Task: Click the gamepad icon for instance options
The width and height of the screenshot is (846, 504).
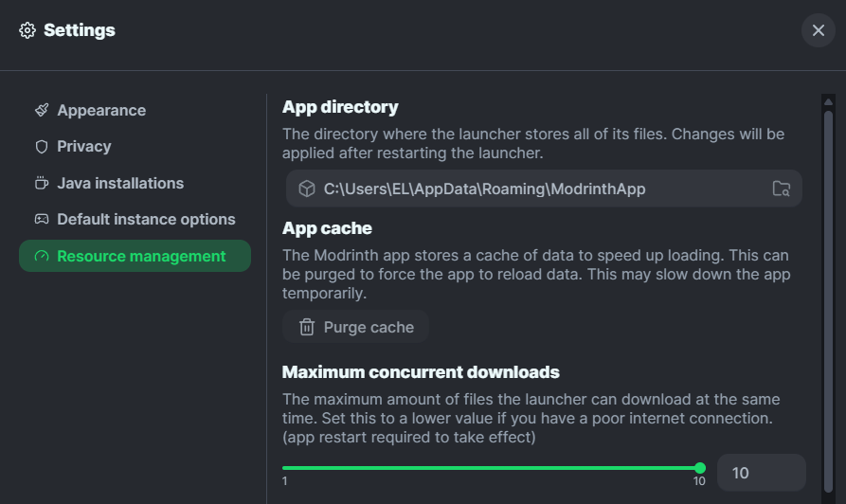Action: click(x=42, y=220)
